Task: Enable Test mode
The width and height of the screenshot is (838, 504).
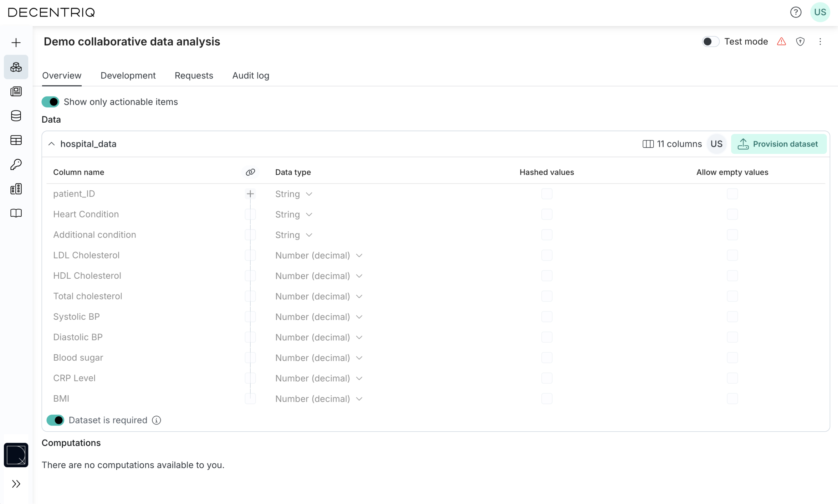Action: click(710, 42)
